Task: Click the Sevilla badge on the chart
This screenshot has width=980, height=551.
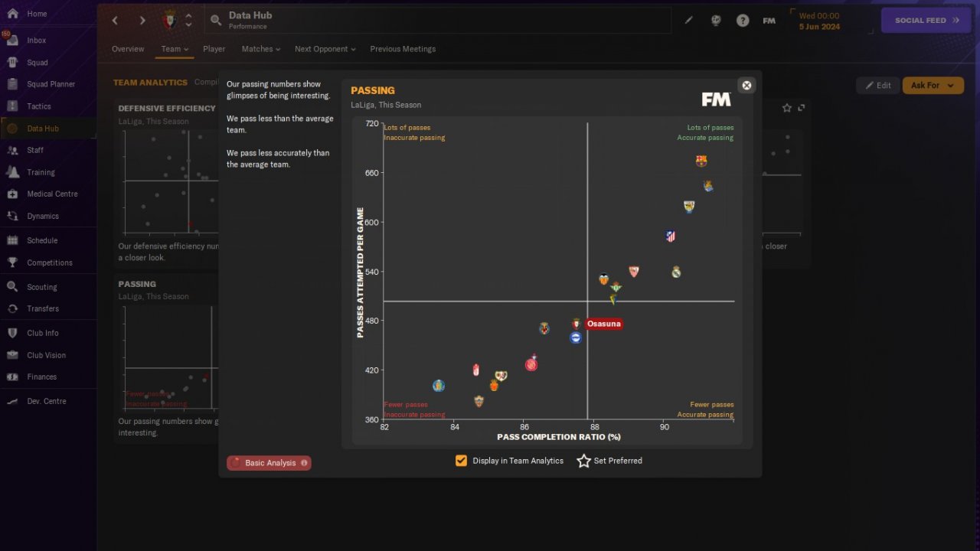Action: click(x=633, y=271)
